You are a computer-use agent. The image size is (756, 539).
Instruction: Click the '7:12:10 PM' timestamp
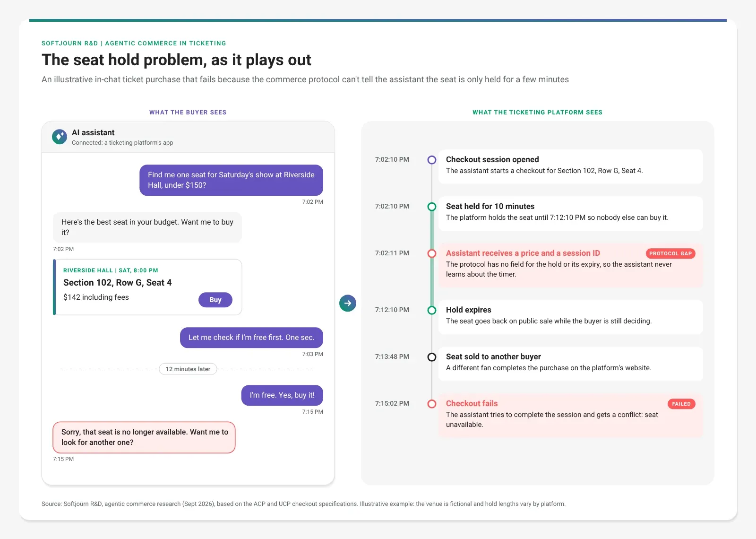[392, 310]
